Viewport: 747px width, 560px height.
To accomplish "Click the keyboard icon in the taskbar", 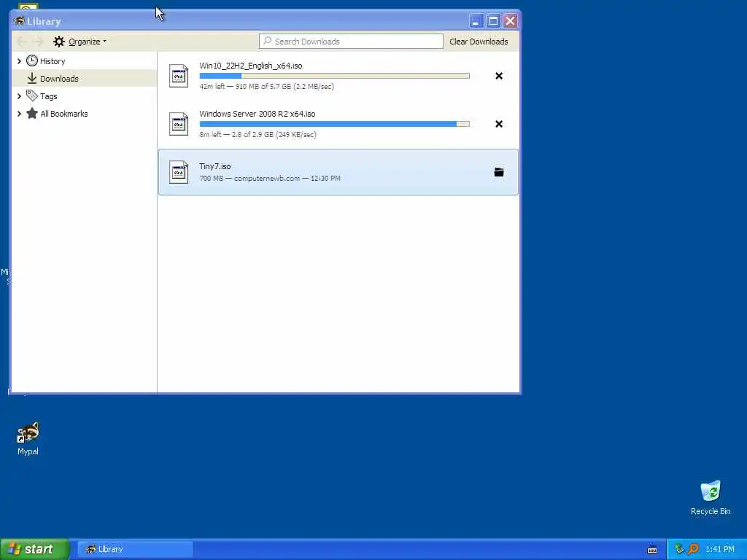I will pyautogui.click(x=652, y=550).
